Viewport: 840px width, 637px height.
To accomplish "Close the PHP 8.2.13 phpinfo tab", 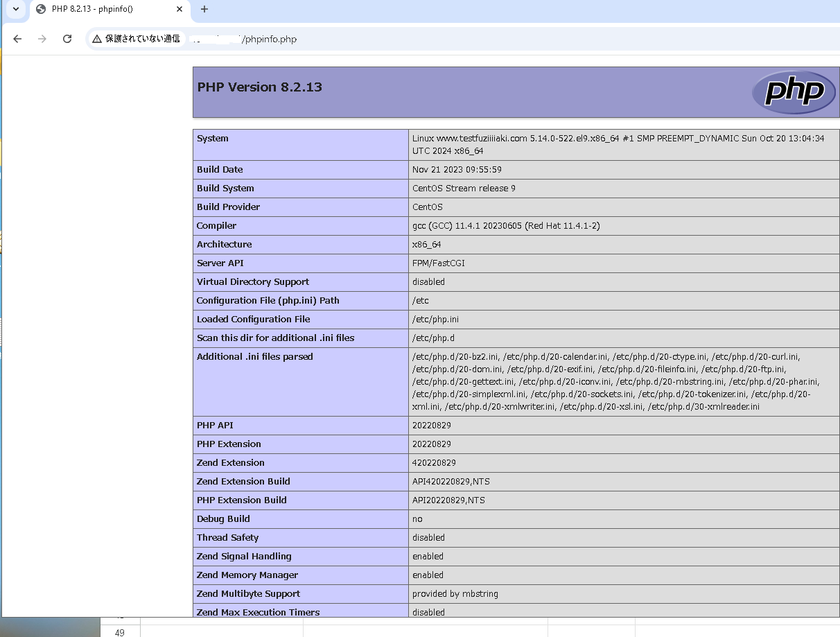I will click(x=179, y=10).
